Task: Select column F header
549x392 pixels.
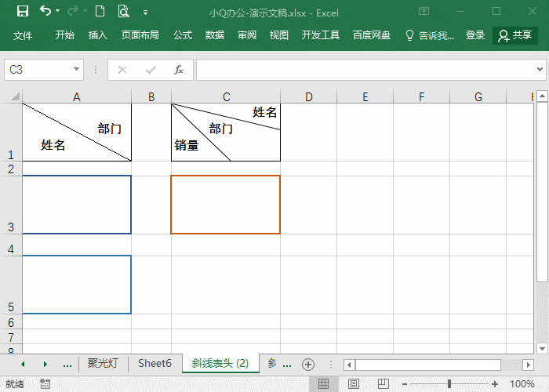Action: (422, 96)
